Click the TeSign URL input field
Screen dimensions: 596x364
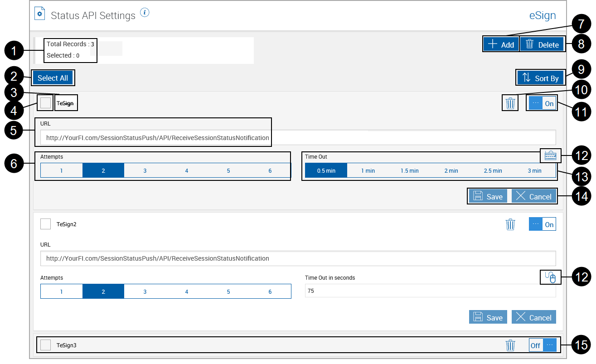tap(298, 137)
